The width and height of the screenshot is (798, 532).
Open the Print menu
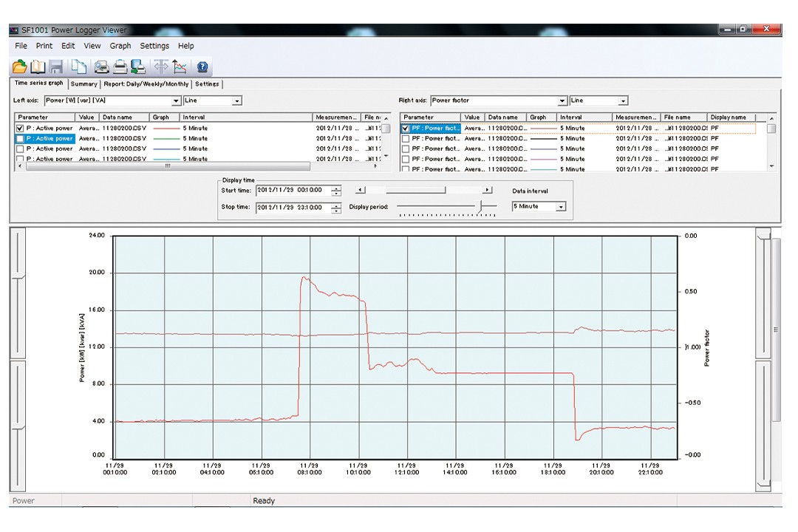tap(44, 46)
